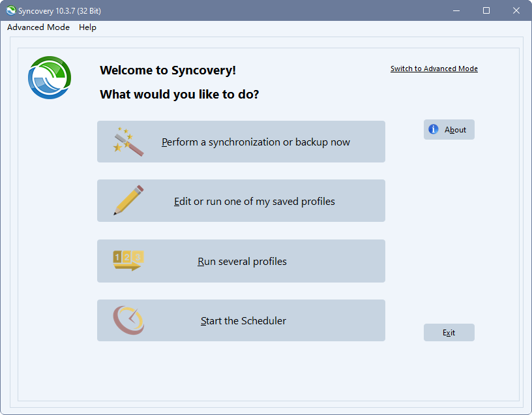Open the Advanced Mode menu

click(x=38, y=27)
